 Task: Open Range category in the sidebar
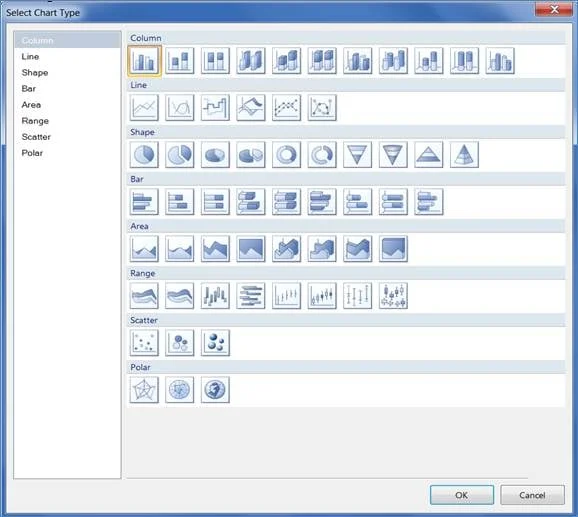pos(67,121)
